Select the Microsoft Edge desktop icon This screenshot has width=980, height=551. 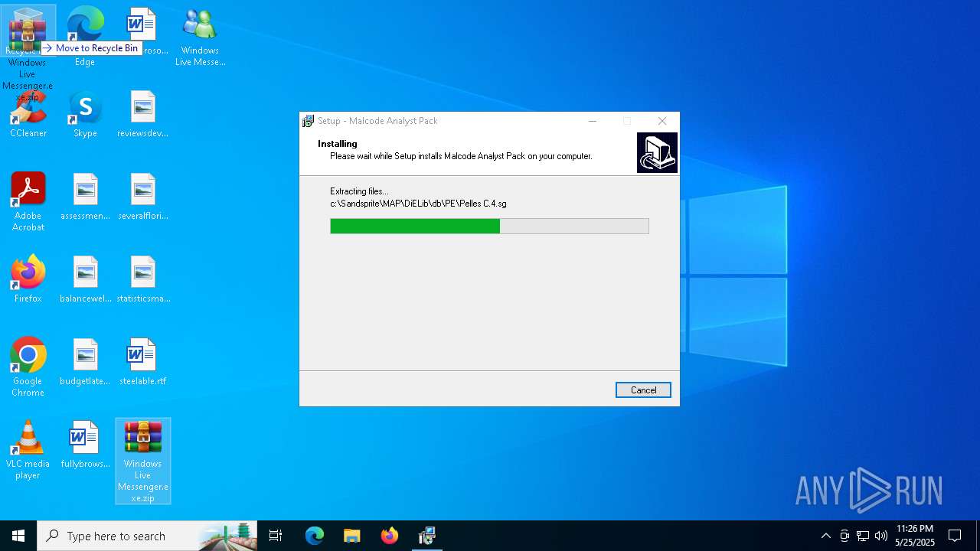point(85,35)
